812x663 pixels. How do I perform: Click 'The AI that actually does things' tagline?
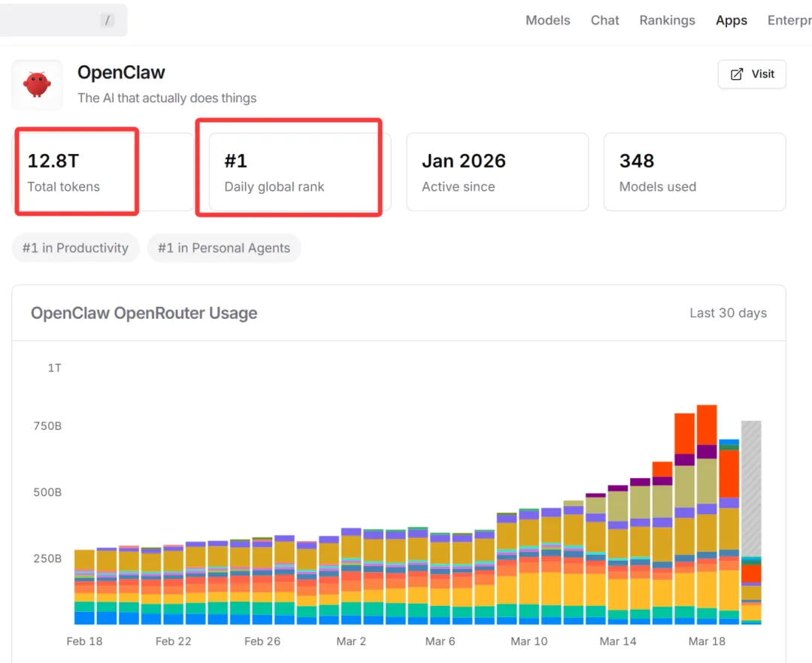167,98
